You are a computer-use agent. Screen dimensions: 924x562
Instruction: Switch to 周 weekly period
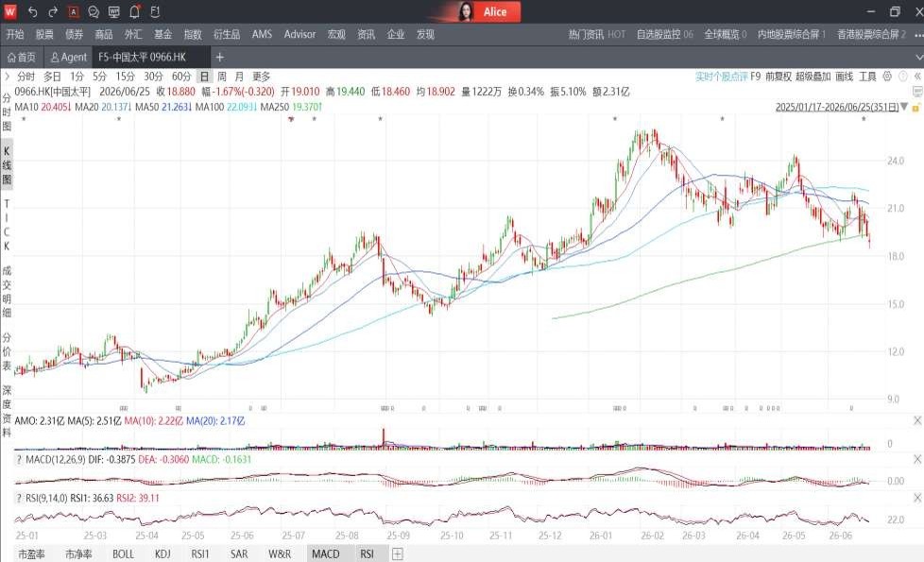click(x=222, y=77)
